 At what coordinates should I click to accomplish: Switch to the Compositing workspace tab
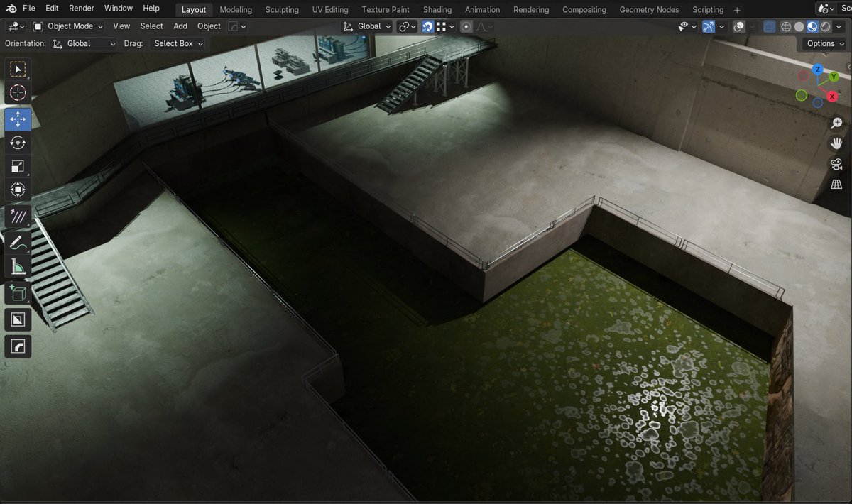point(584,9)
